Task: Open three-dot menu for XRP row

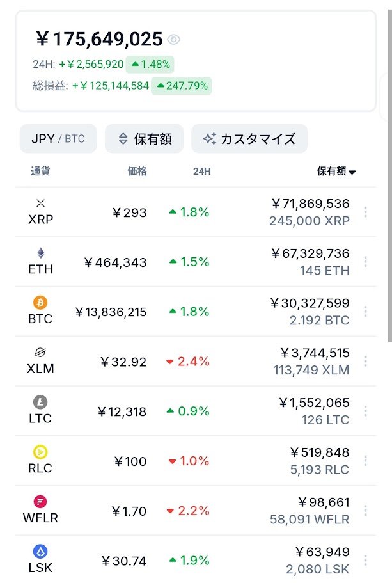Action: click(x=365, y=212)
